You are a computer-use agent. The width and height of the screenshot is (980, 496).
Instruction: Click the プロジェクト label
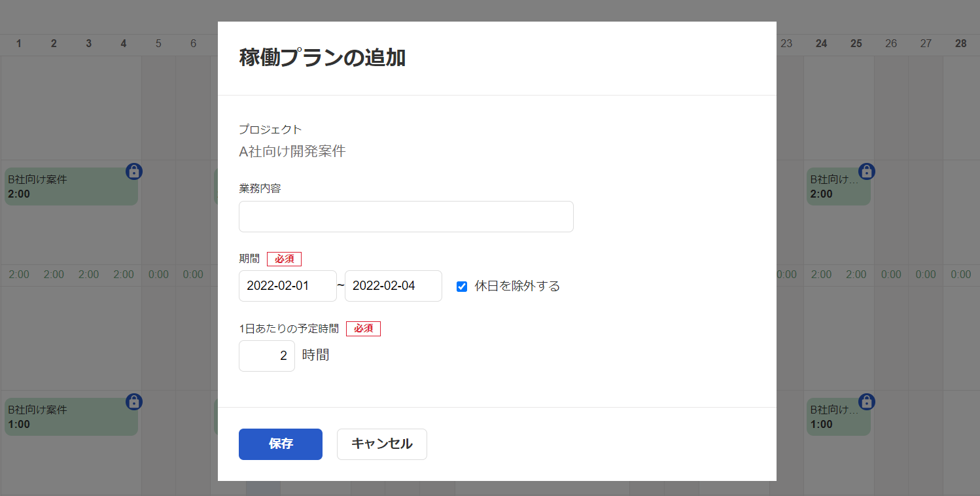(x=270, y=130)
